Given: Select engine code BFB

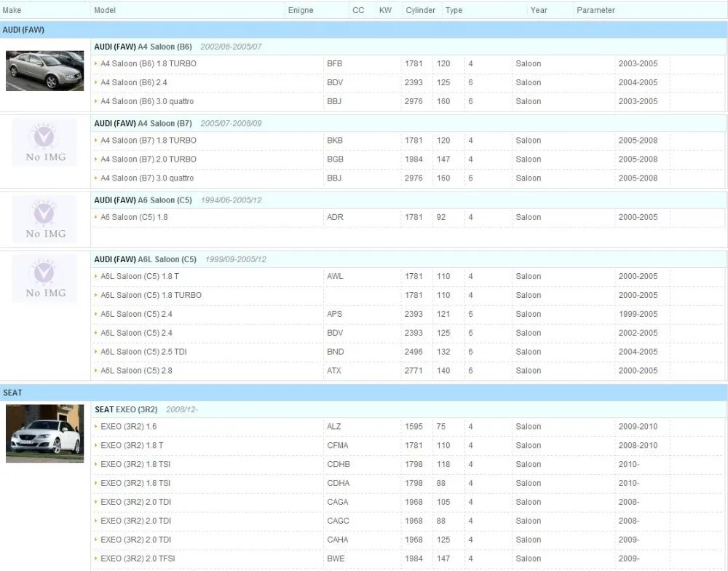Looking at the screenshot, I should click(x=334, y=63).
